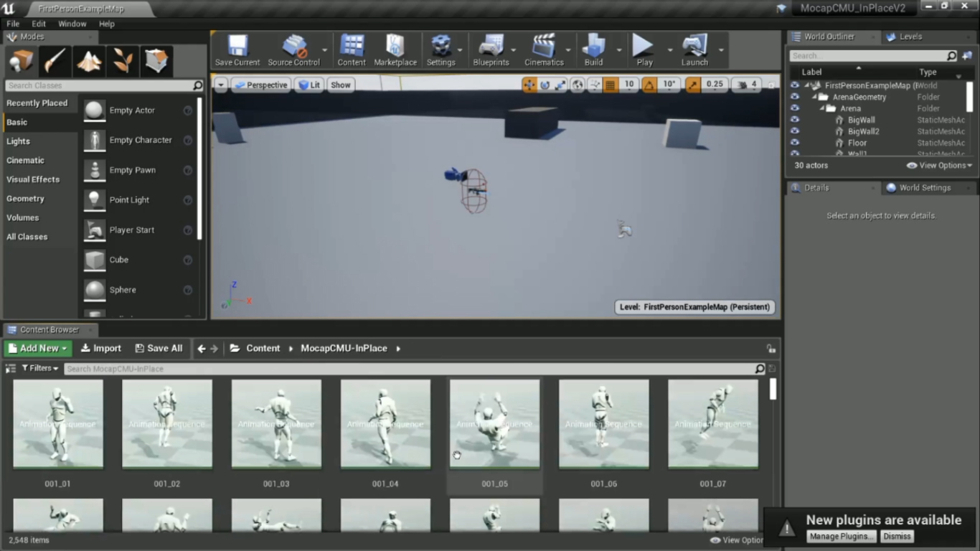
Task: Toggle visibility of the ArenaGeometry folder
Action: click(x=794, y=97)
